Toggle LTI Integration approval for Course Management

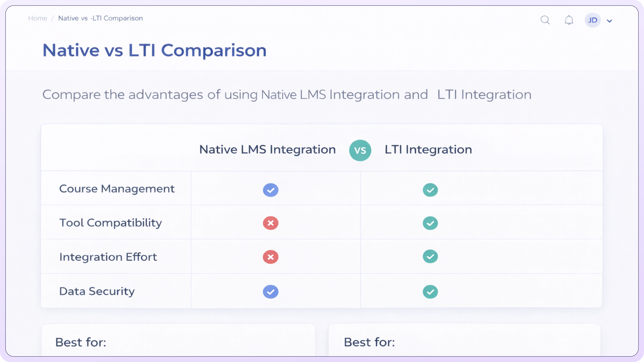[430, 190]
